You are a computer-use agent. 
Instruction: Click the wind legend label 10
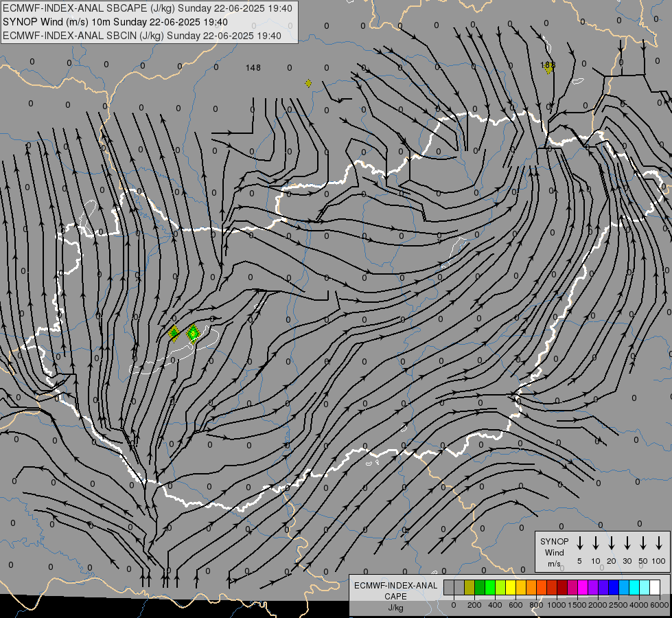click(x=596, y=561)
